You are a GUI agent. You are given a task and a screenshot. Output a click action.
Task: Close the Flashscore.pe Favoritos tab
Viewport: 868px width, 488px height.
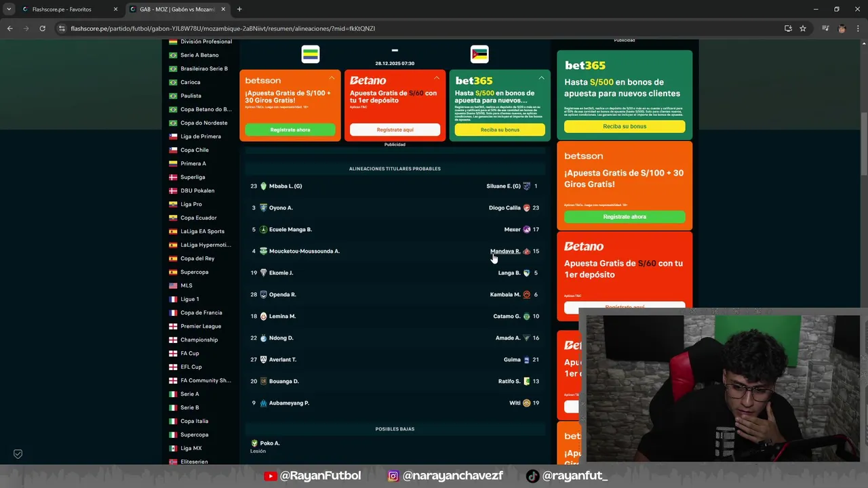[115, 9]
